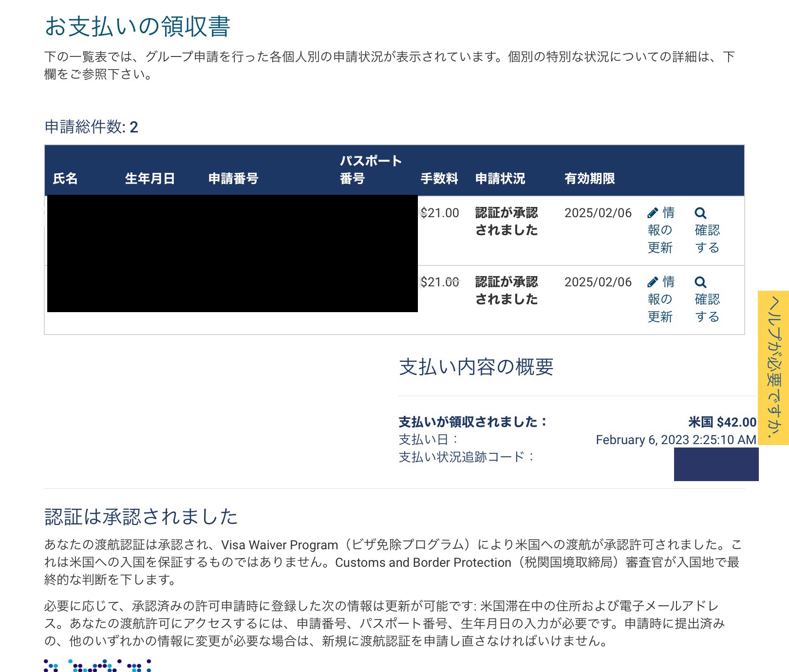This screenshot has height=672, width=789.
Task: Click the お支払いの領収書 page heading
Action: (137, 26)
